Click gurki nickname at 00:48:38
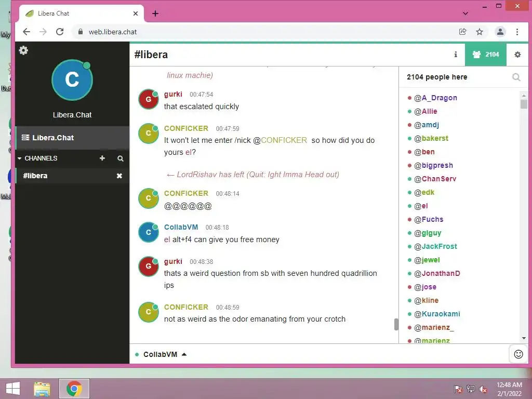 (173, 262)
